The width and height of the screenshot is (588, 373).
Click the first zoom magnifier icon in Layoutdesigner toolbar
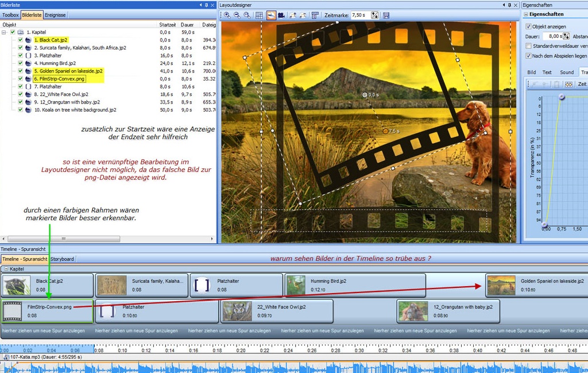point(227,16)
